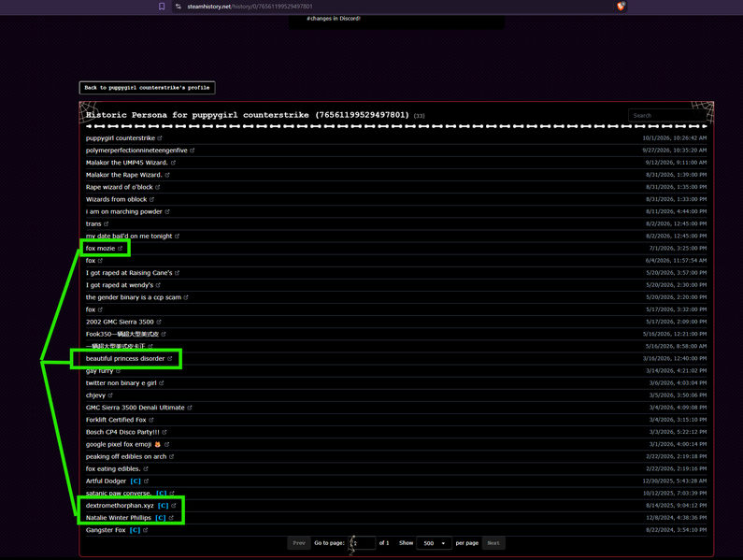Click the Historic Persona for puppygirl counterstrike heading
Image resolution: width=743 pixels, height=560 pixels.
click(247, 115)
